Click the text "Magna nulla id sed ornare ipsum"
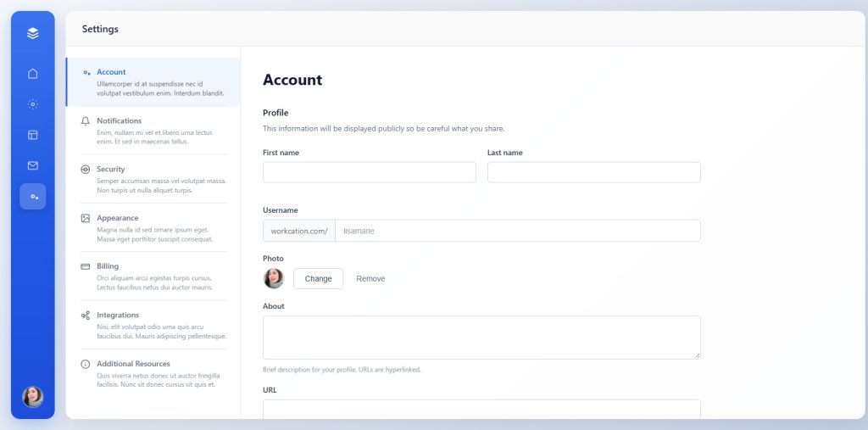Image resolution: width=868 pixels, height=430 pixels. click(145, 230)
